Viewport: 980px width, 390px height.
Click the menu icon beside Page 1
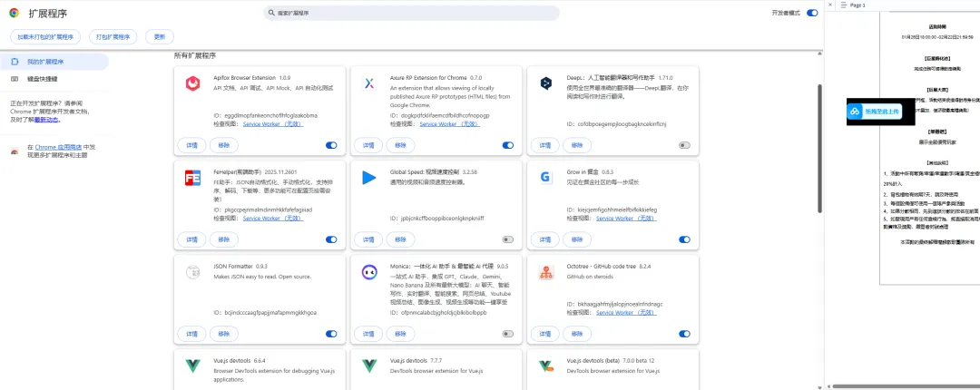[x=843, y=5]
